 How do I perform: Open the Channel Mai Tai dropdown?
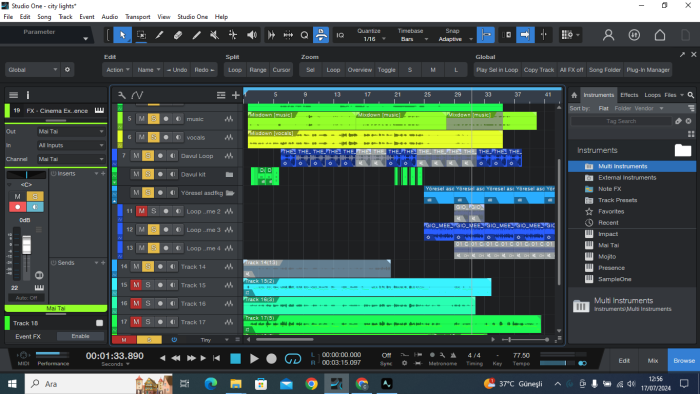click(x=71, y=159)
